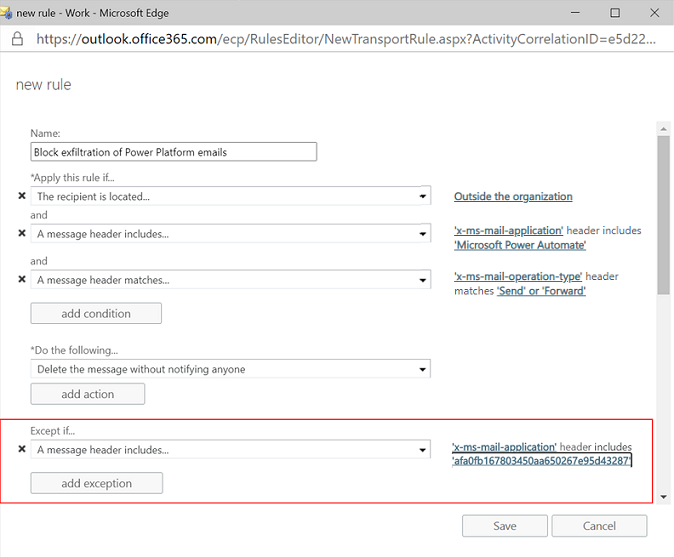
Task: Click the add exception button
Action: coord(96,483)
